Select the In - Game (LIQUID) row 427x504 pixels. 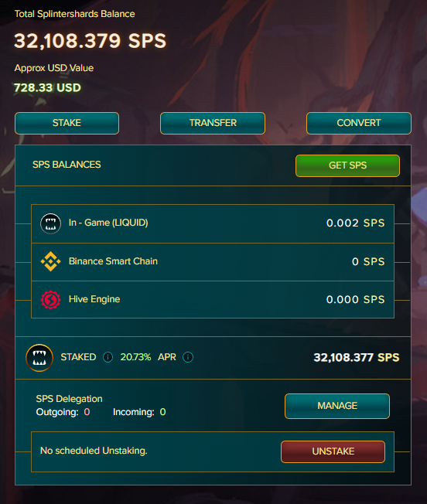213,223
